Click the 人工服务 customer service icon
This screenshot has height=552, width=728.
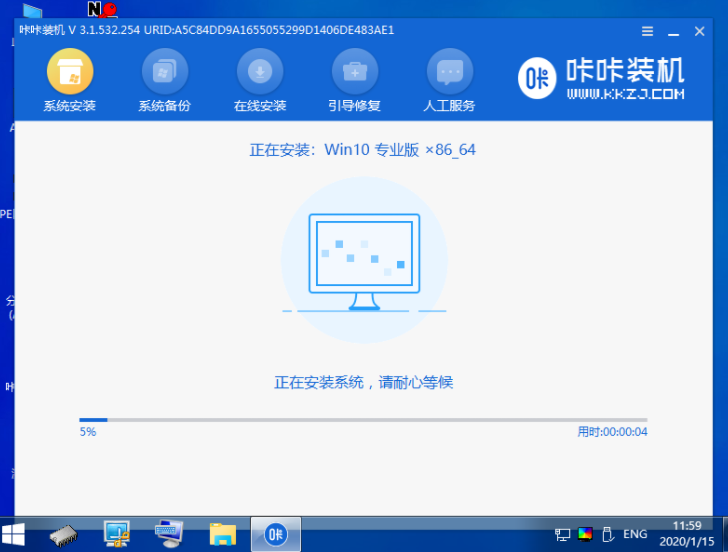(x=449, y=80)
